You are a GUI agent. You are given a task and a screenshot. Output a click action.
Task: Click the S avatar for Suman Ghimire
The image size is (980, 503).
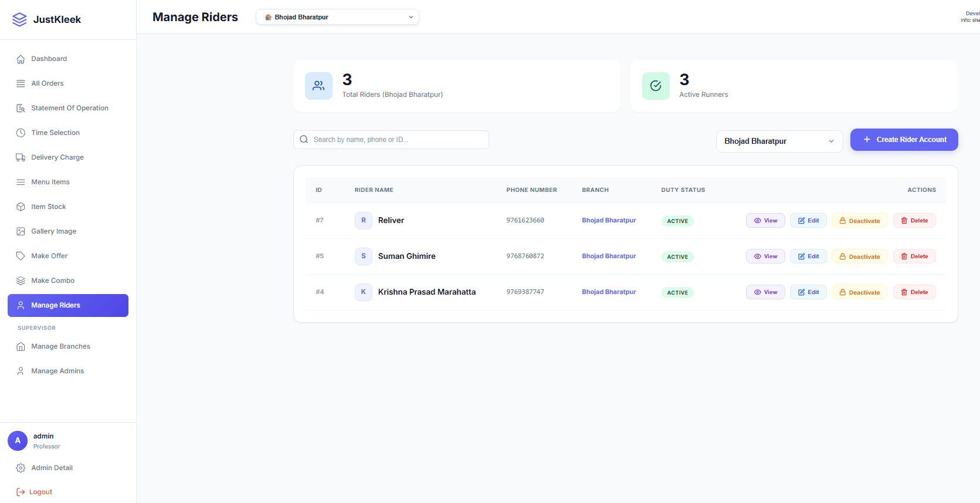pyautogui.click(x=364, y=256)
